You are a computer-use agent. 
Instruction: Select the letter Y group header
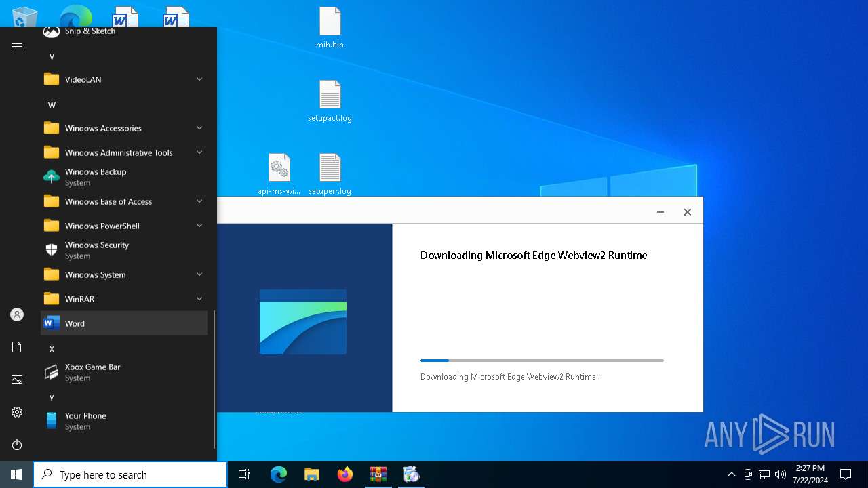click(52, 398)
